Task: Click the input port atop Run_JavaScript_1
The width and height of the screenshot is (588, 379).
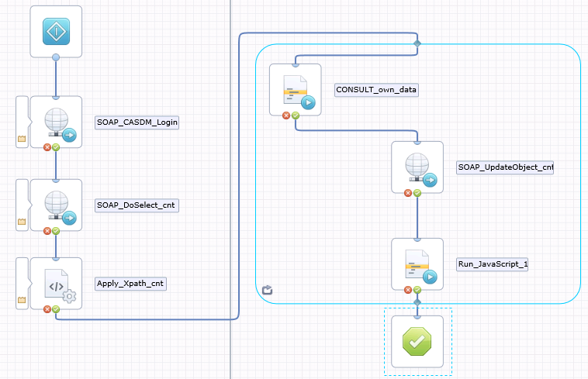Action: [x=417, y=239]
